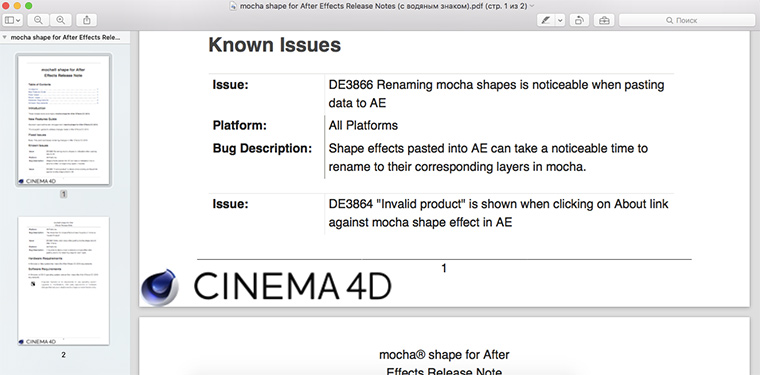Viewport: 760px width, 375px height.
Task: Select page 1 thumbnail in sidebar
Action: coord(63,120)
